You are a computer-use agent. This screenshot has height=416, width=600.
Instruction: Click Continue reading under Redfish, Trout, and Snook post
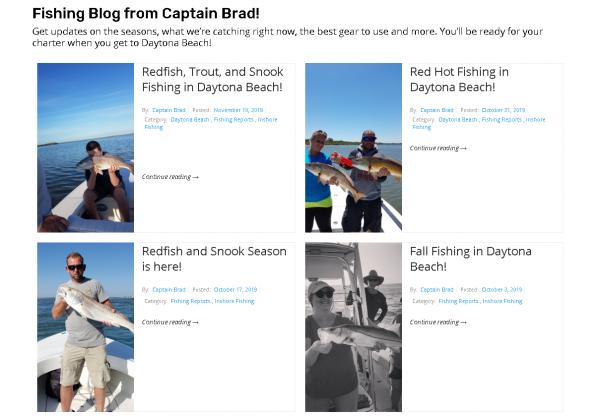click(170, 177)
